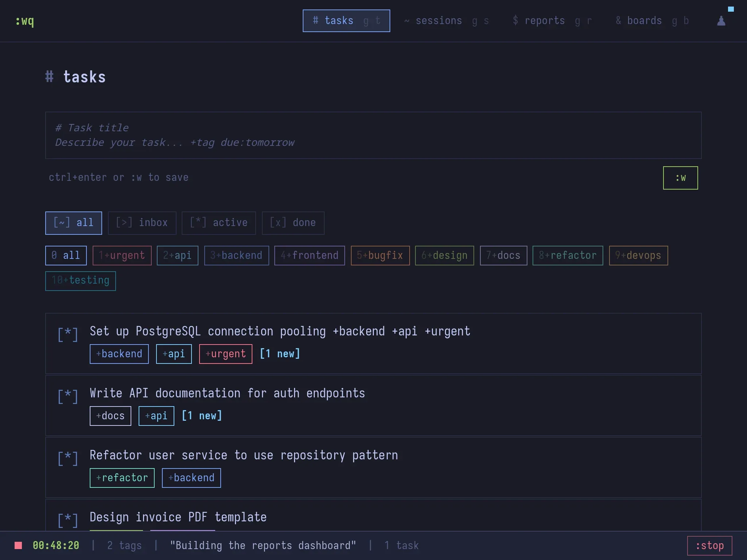The width and height of the screenshot is (747, 560).
Task: Filter by 10+testing tag
Action: [x=80, y=281]
